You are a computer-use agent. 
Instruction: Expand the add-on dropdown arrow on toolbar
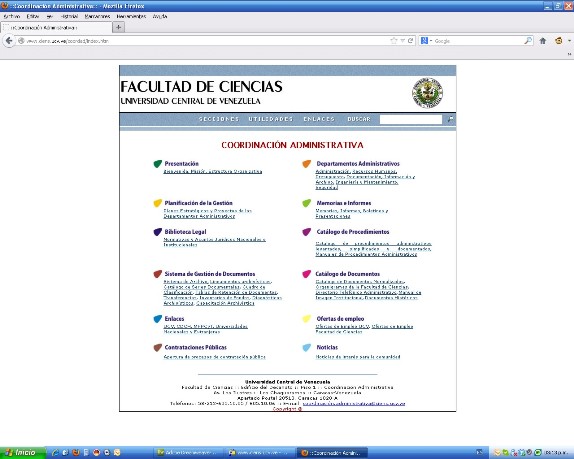tap(569, 41)
